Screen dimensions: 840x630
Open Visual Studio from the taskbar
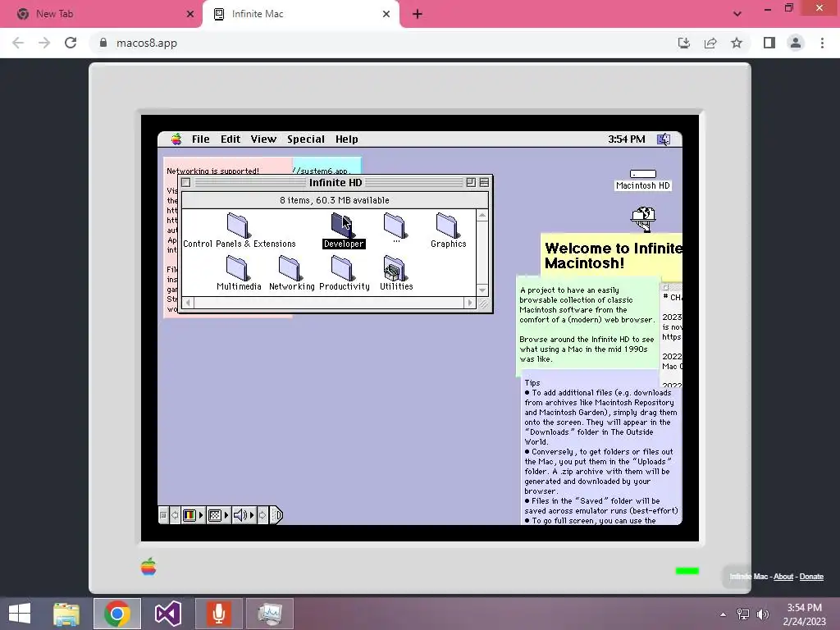coord(167,614)
